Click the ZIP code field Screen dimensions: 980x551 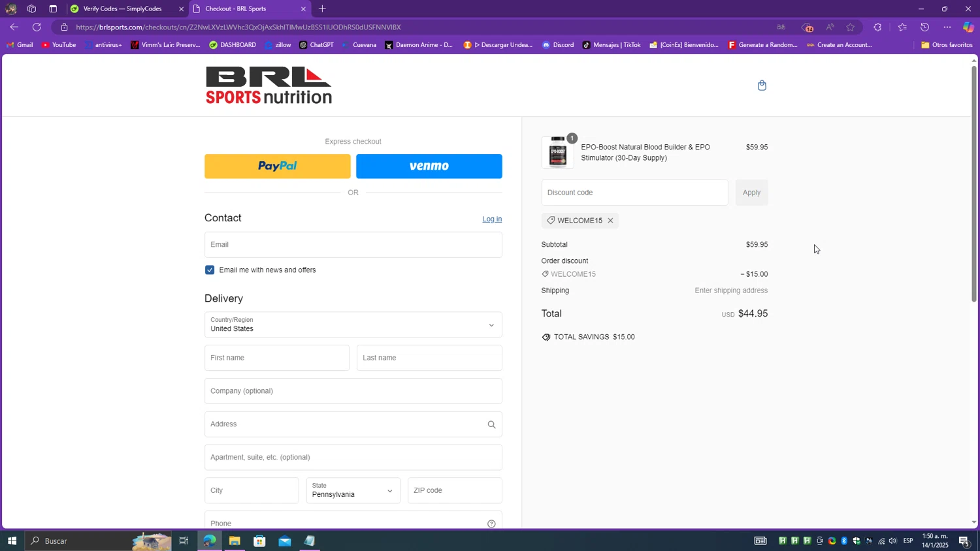point(455,490)
